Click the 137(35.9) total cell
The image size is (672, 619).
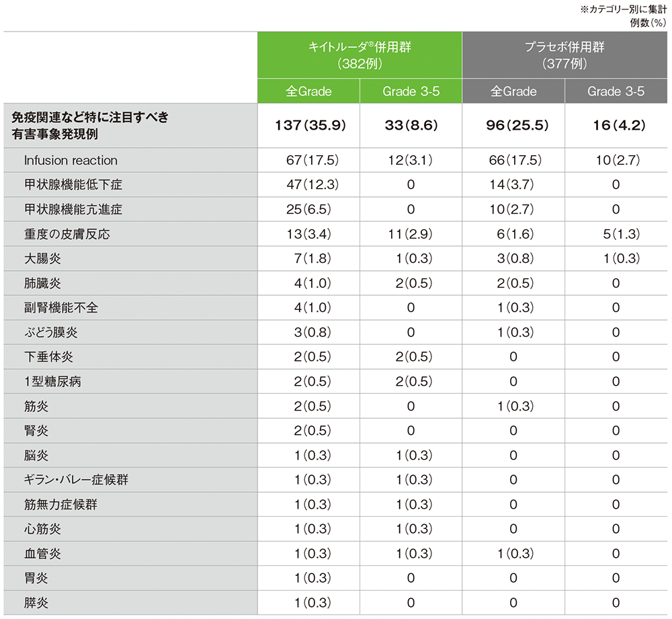pos(308,125)
